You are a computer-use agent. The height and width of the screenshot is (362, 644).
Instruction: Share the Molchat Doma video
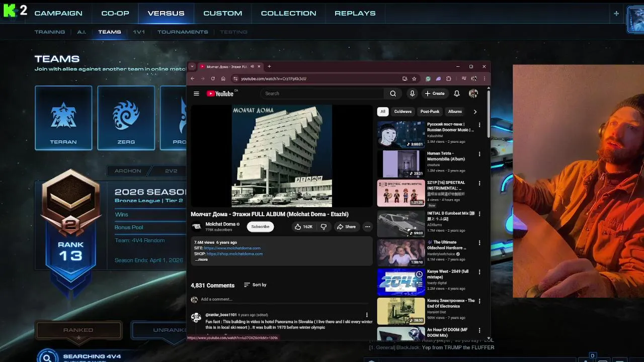point(346,227)
